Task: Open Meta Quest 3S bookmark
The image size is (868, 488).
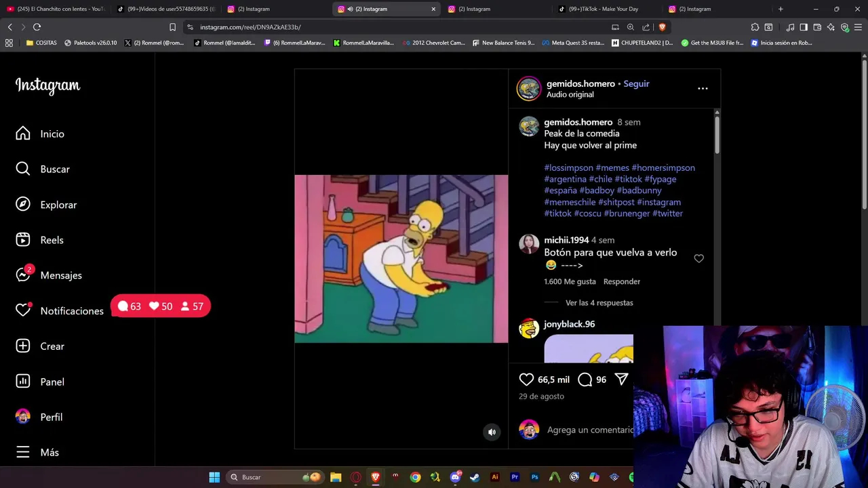Action: (573, 43)
